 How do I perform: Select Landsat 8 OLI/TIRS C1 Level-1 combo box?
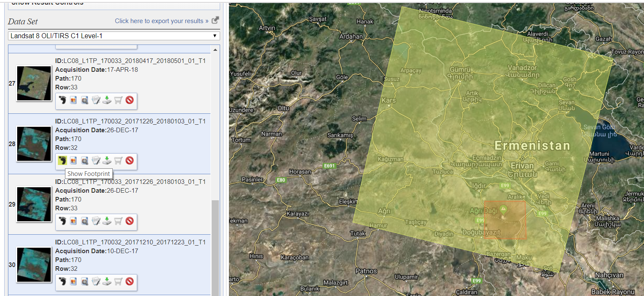(x=113, y=36)
